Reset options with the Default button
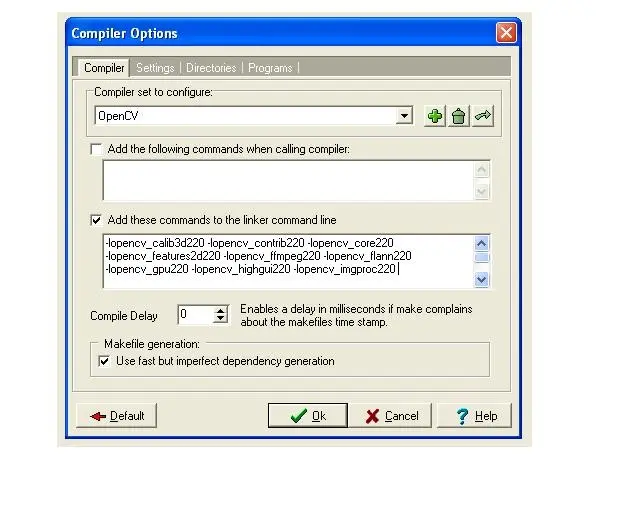Image resolution: width=640 pixels, height=512 pixels. tap(116, 416)
